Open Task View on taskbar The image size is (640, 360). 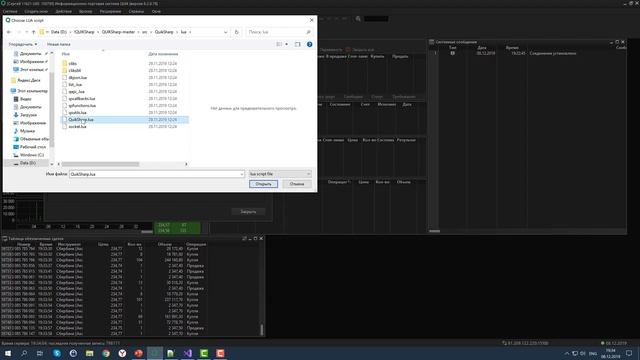40,353
